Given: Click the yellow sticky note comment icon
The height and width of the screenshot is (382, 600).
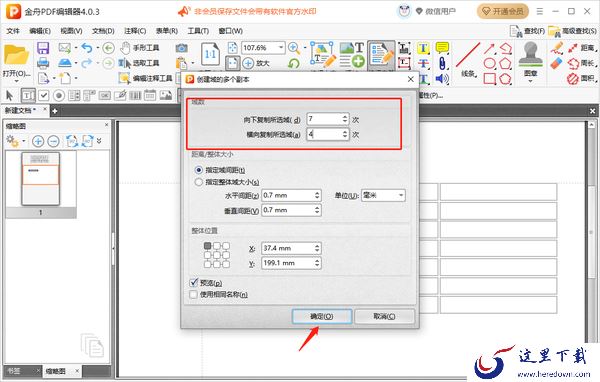Looking at the screenshot, I should (x=442, y=47).
